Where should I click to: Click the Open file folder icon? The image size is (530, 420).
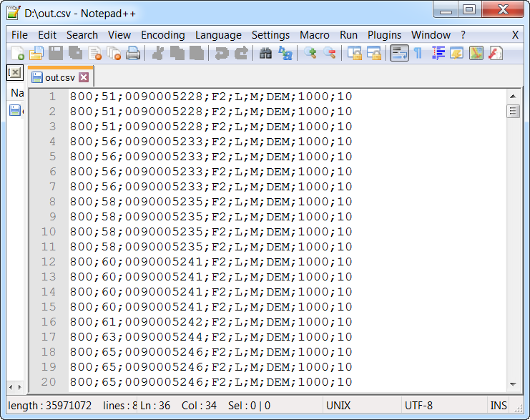36,54
